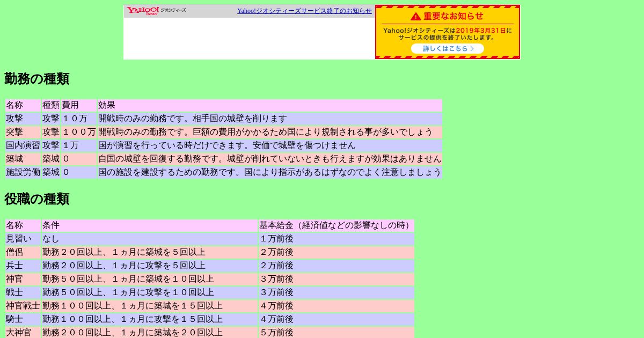Click the ５万前後 salary cell
Image resolution: width=644 pixels, height=338 pixels.
click(x=336, y=333)
